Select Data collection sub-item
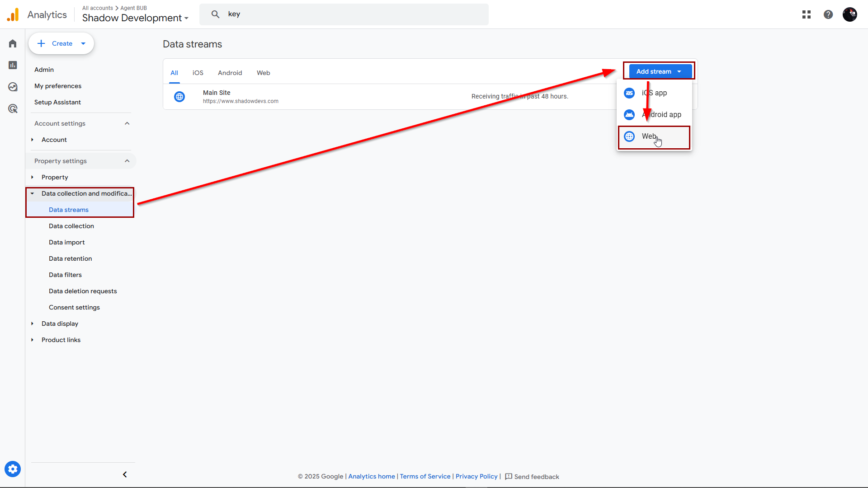 coord(71,226)
